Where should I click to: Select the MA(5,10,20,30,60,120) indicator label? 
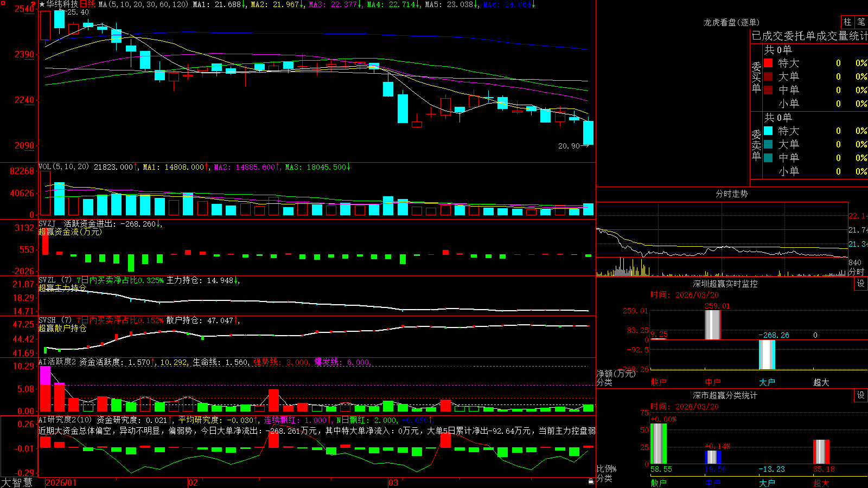pyautogui.click(x=143, y=4)
